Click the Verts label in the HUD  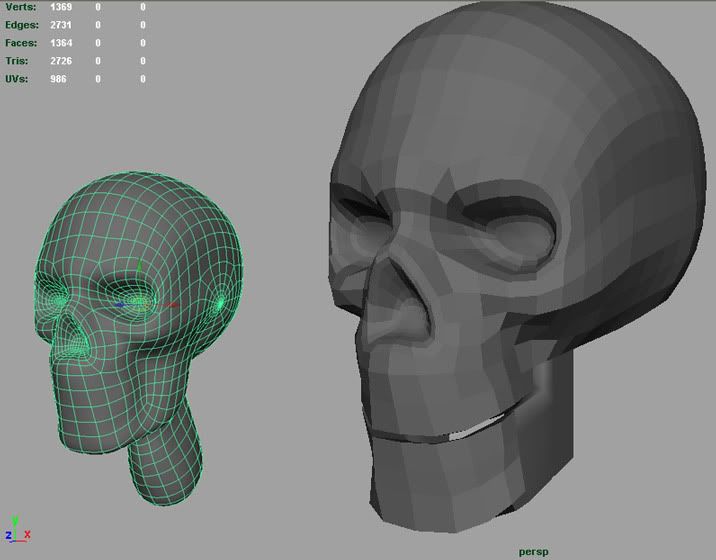[x=20, y=8]
